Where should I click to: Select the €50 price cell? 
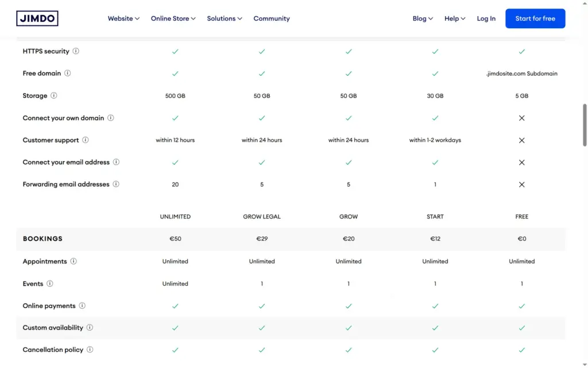click(175, 239)
